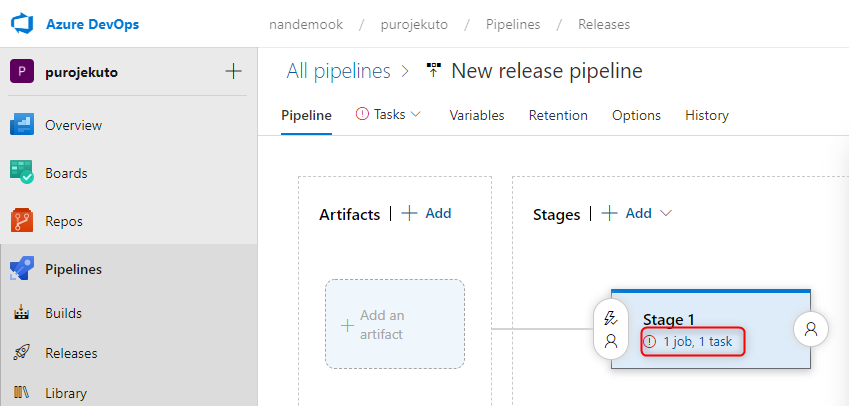Expand the Tasks tab dropdown
The width and height of the screenshot is (849, 406).
coord(415,114)
